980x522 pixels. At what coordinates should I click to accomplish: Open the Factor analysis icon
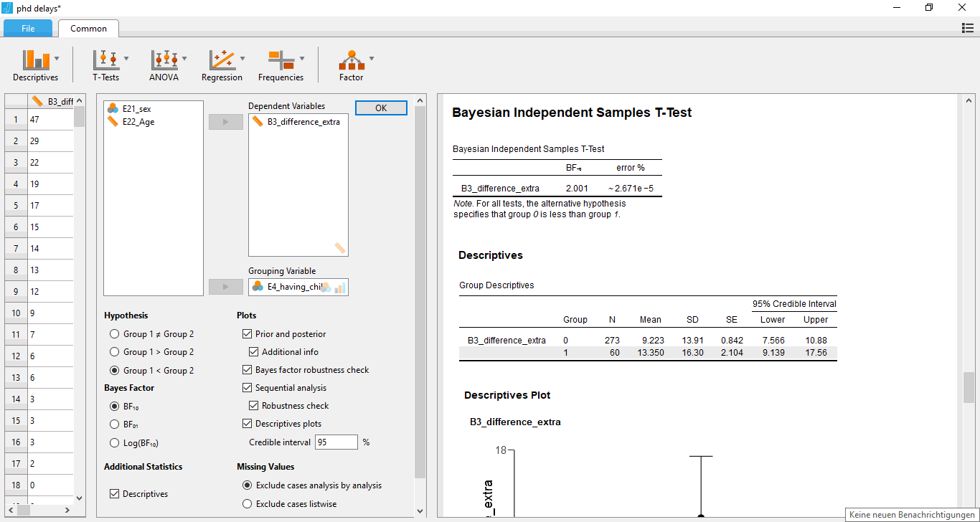pos(351,60)
